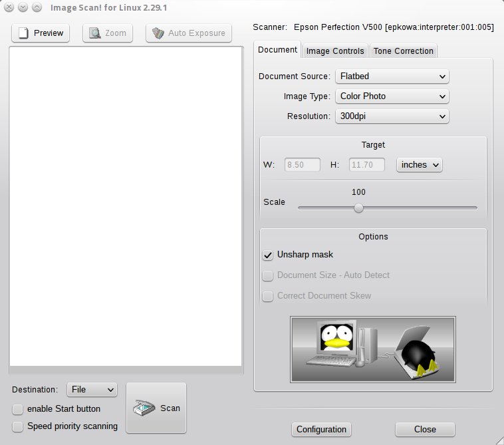Viewport: 504px width, 445px height.
Task: Open the Image Type dropdown
Action: (x=392, y=96)
